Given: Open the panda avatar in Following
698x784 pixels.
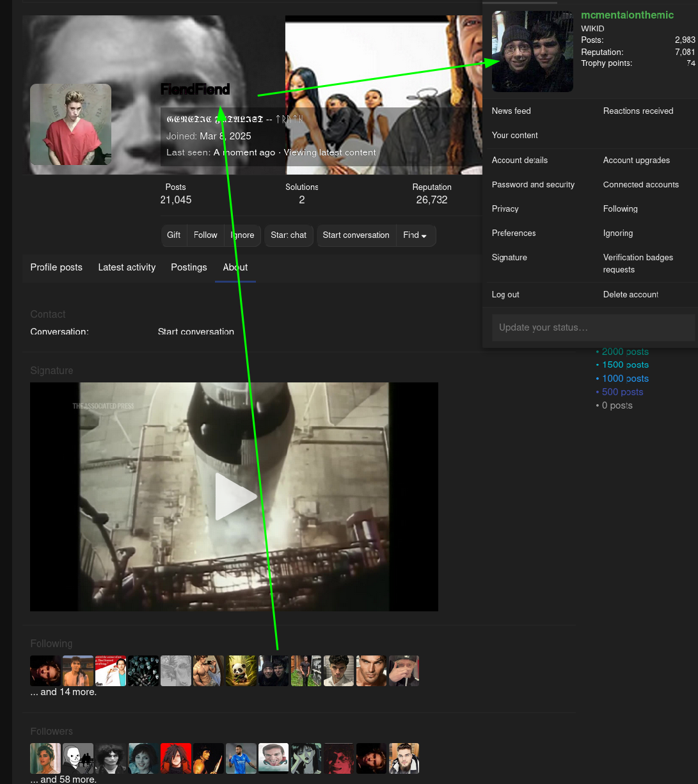Looking at the screenshot, I should (x=241, y=671).
